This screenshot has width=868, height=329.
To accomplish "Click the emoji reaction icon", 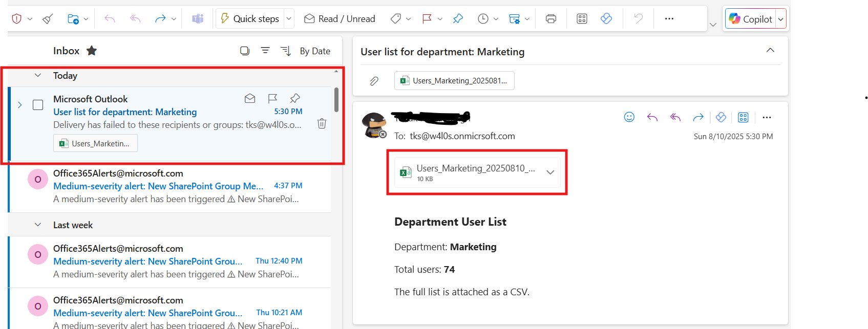I will 629,117.
